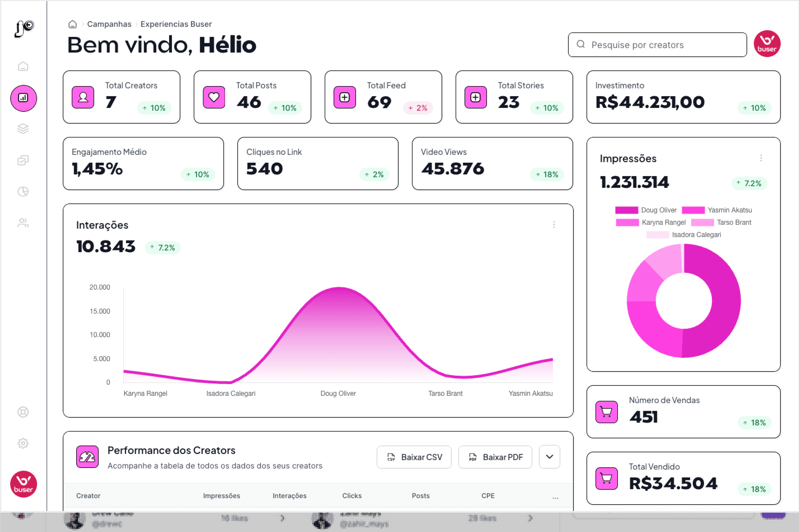This screenshot has width=799, height=532.
Task: Click the Total Feed plus icon
Action: point(345,97)
